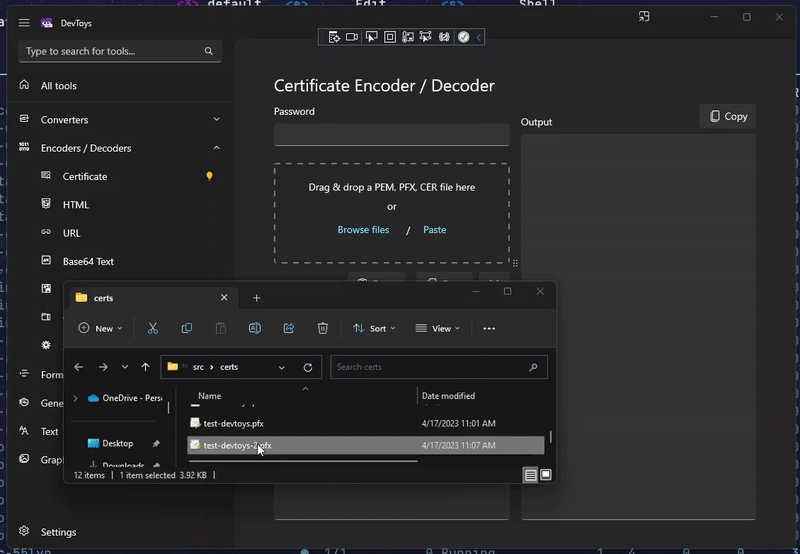800x554 pixels.
Task: Select the test-devtoys-2.pfx file
Action: coord(366,445)
